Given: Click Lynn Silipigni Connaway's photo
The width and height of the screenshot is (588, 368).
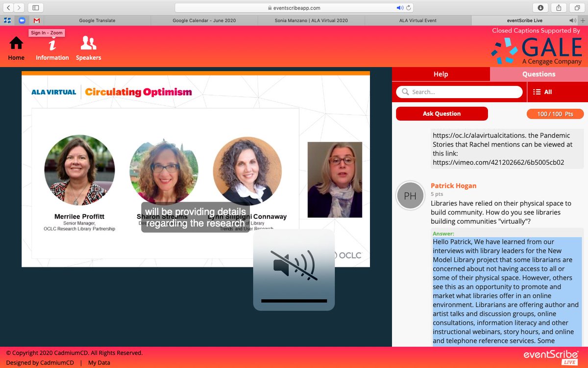Looking at the screenshot, I should 247,171.
